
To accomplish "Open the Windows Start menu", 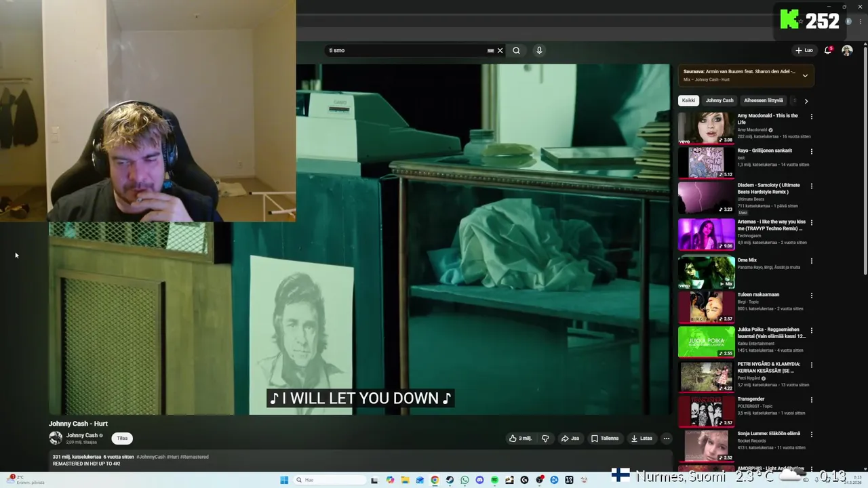I will point(283,480).
